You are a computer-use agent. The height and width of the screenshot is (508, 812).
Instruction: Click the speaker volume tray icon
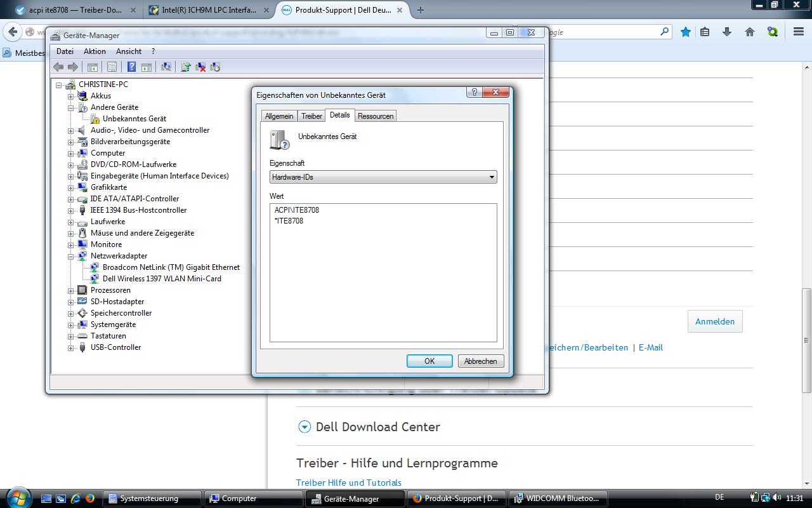[x=778, y=498]
